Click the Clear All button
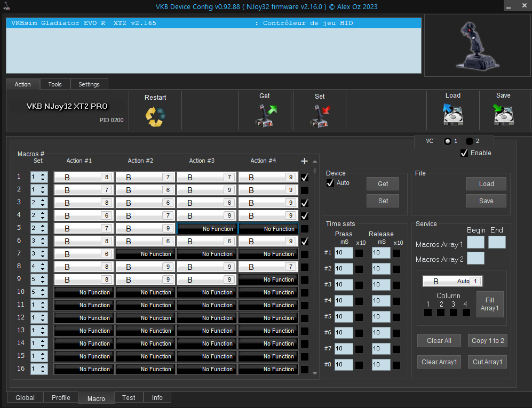 click(x=439, y=340)
